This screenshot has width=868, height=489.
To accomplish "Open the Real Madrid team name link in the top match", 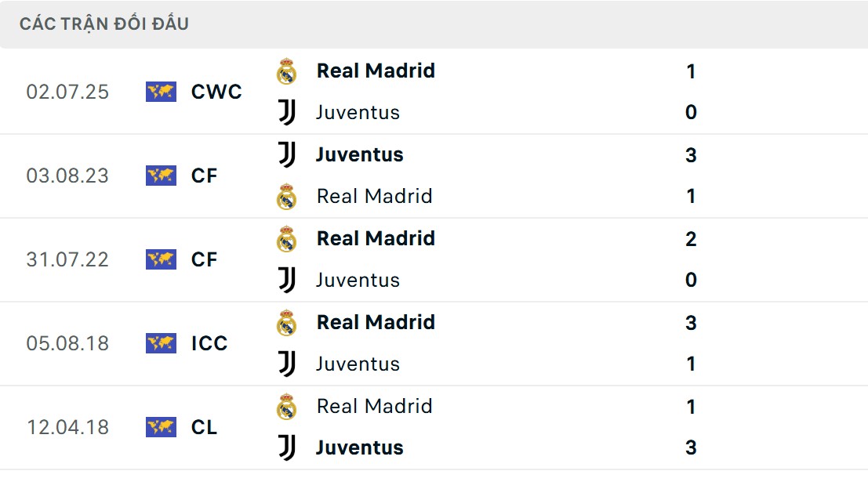I will click(x=375, y=71).
